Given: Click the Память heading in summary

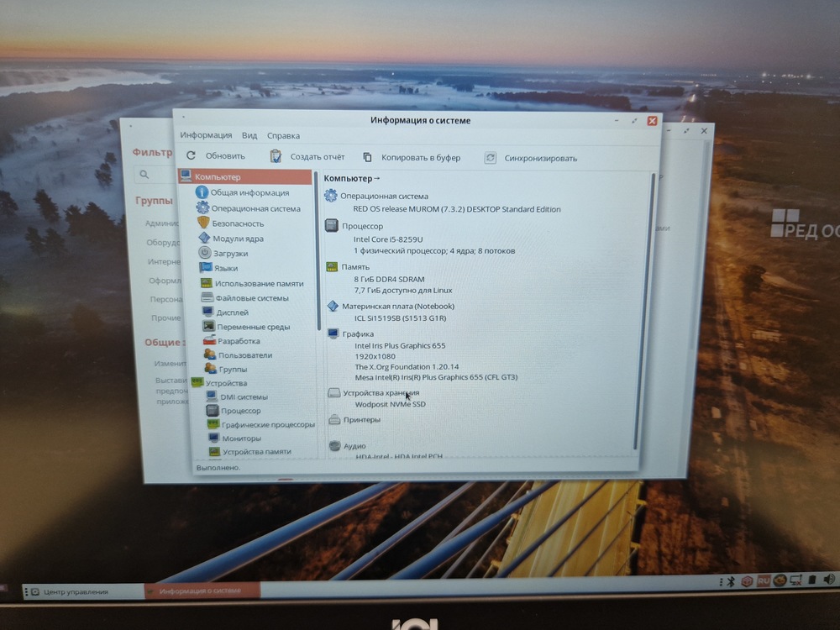Looking at the screenshot, I should coord(355,267).
